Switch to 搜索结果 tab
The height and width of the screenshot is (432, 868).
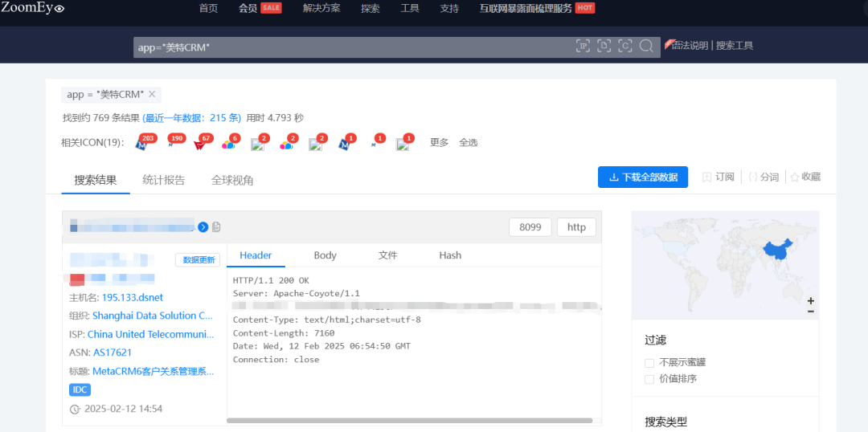click(x=96, y=180)
